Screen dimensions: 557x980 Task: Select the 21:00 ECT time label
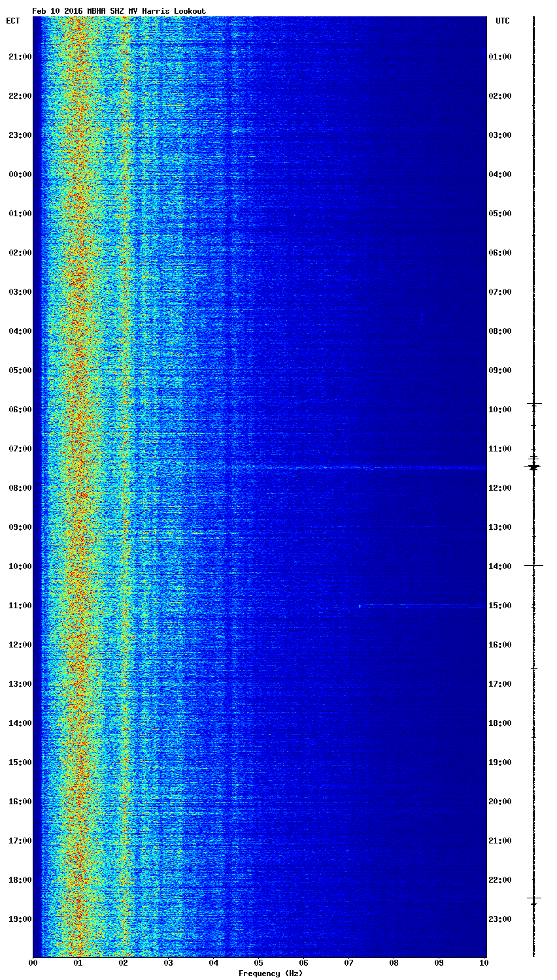coord(20,57)
